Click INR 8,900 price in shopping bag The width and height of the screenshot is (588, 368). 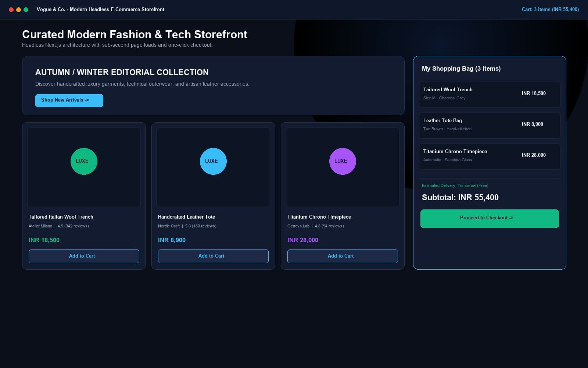pos(532,124)
